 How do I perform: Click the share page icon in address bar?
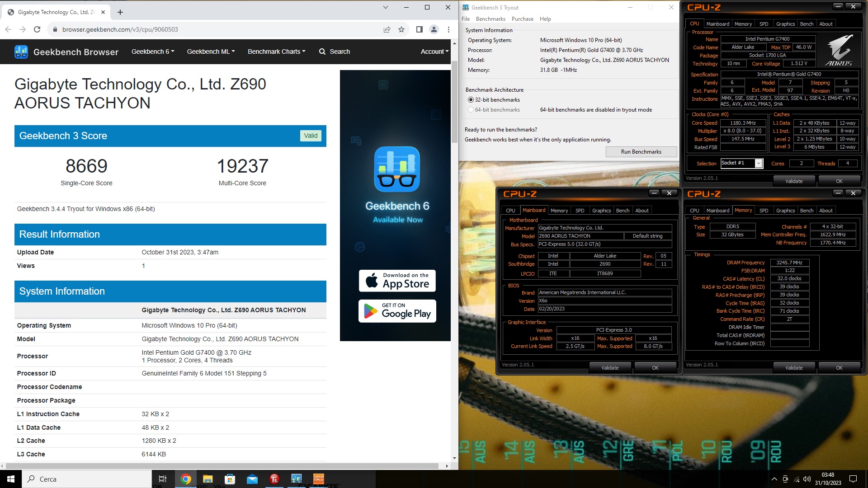click(x=387, y=29)
